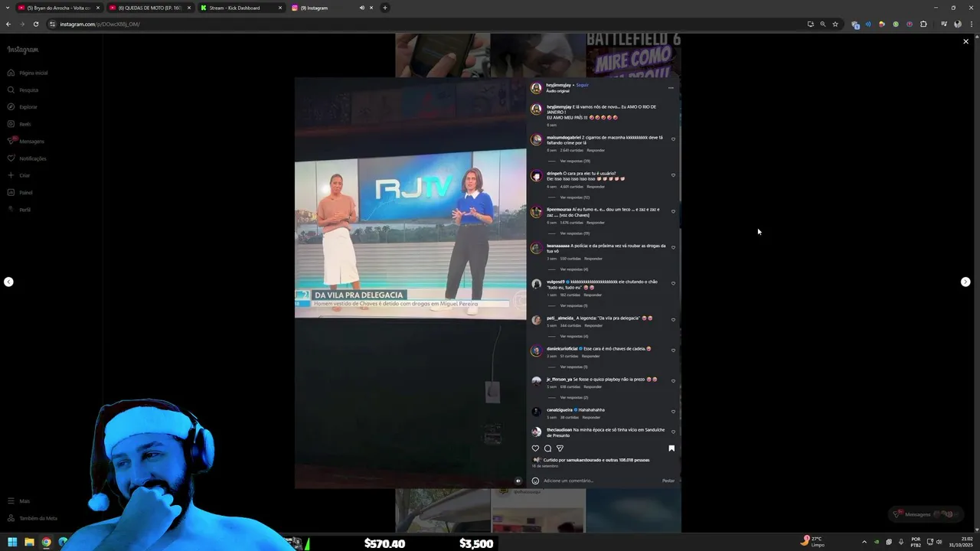
Task: Open Explorar in Instagram sidebar
Action: point(22,107)
